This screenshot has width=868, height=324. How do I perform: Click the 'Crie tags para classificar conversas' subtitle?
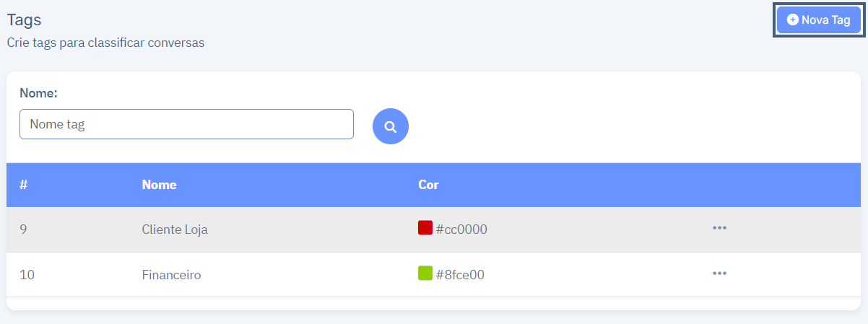[x=105, y=43]
